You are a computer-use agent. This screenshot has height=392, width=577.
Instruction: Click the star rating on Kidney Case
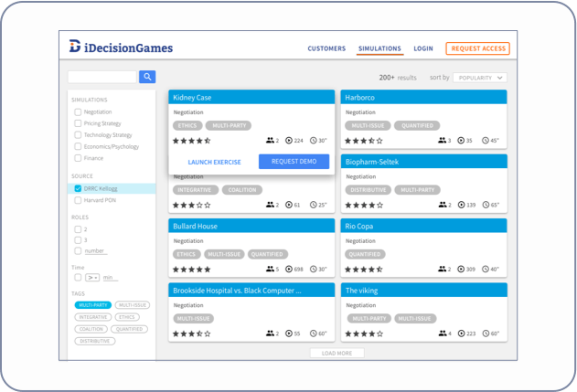(x=191, y=141)
